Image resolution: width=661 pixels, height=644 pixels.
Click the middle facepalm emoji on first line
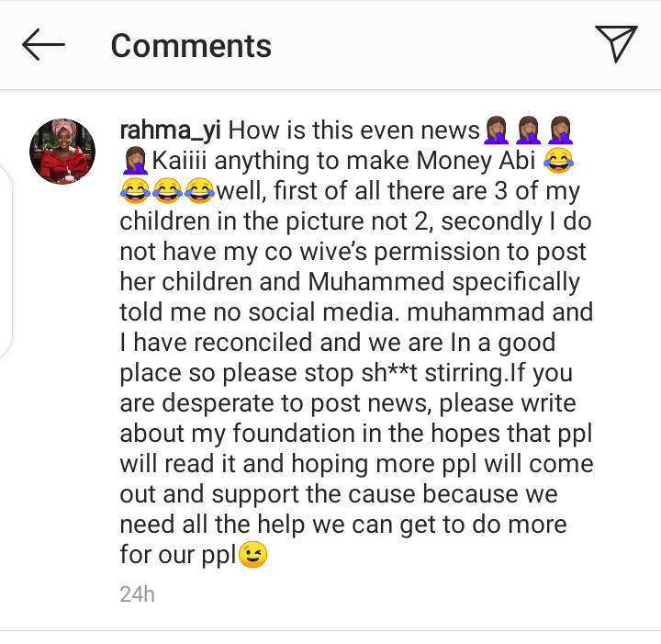(528, 130)
